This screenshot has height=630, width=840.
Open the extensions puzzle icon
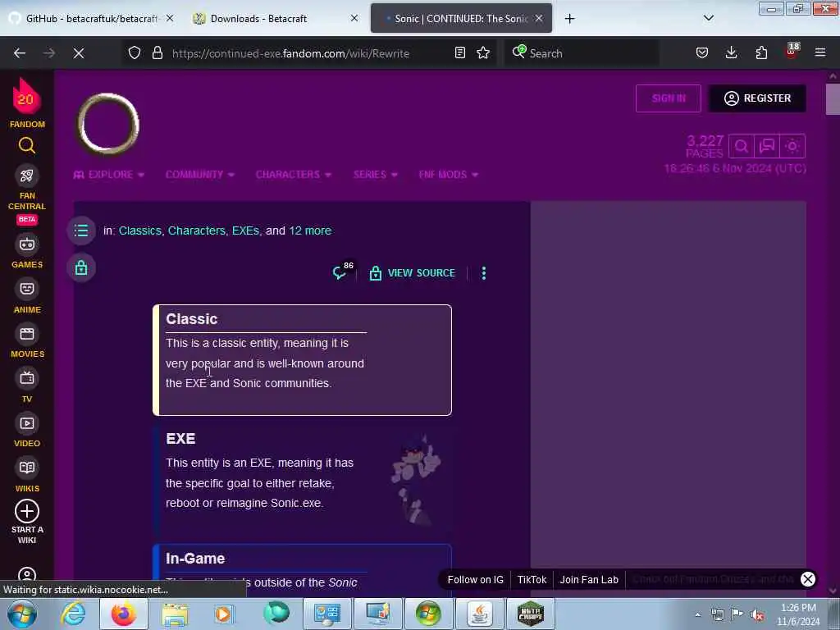click(761, 52)
